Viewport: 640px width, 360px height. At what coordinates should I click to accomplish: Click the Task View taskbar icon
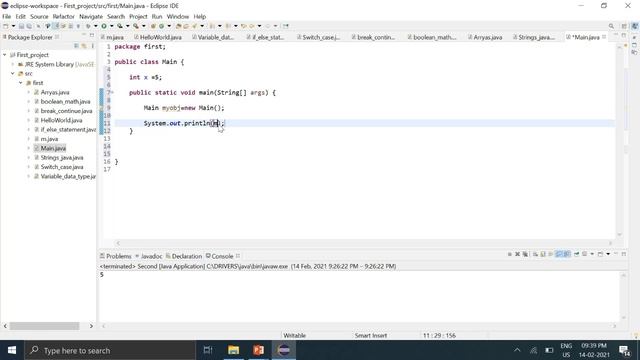pos(208,350)
